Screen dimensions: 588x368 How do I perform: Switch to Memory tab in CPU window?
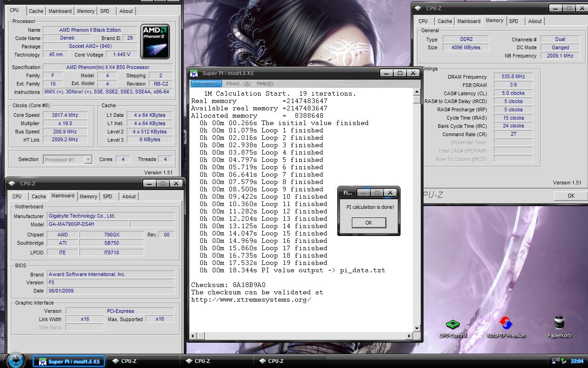(85, 11)
